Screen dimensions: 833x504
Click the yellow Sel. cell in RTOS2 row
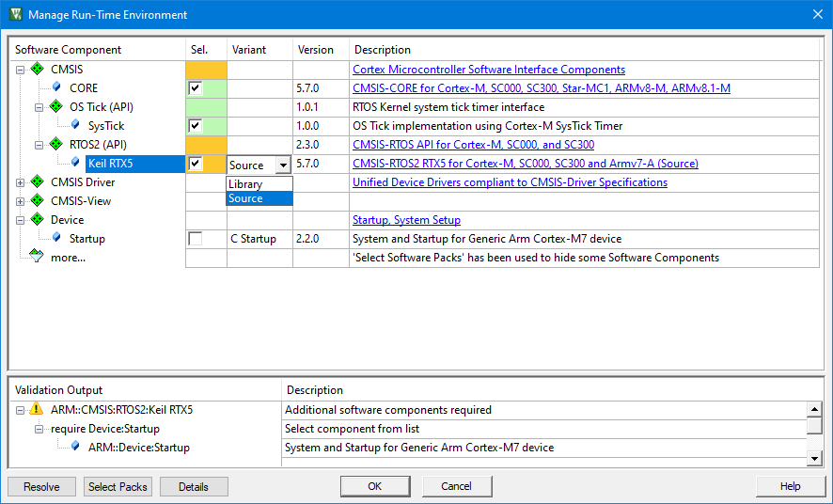click(x=206, y=145)
